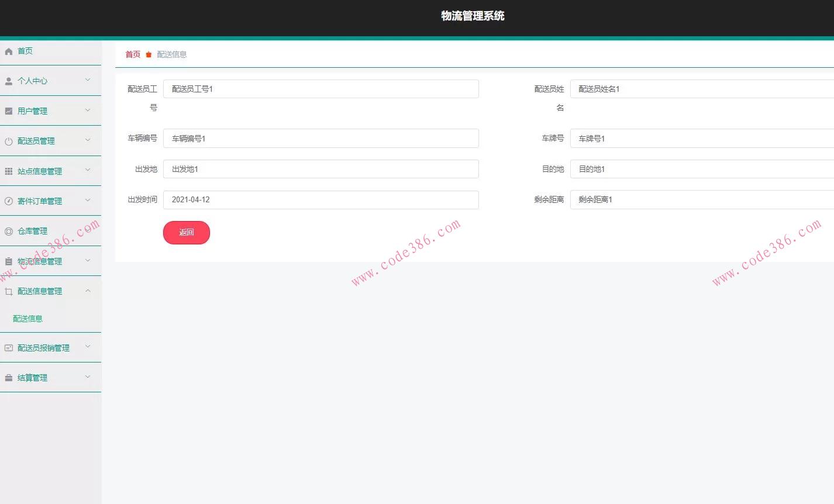Click the clipboard icon for 物流信息管理
Screen dimensions: 834x504
9,261
